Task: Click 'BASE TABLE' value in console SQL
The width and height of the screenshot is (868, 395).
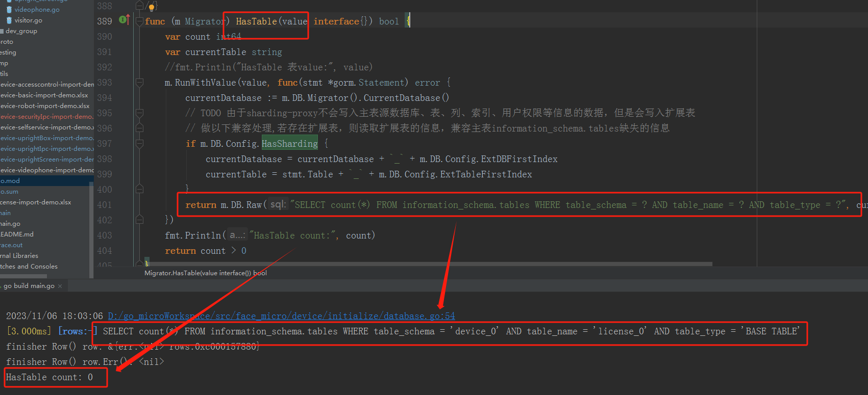Action: [771, 331]
